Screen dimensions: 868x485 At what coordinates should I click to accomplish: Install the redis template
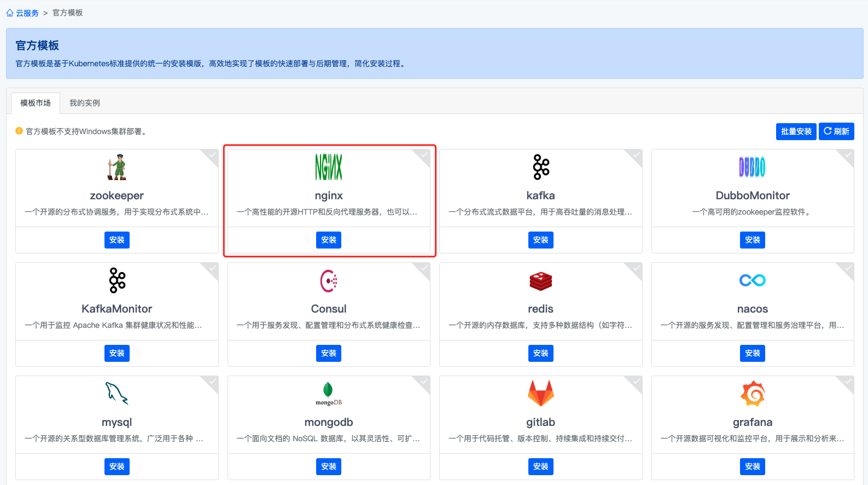(x=541, y=353)
